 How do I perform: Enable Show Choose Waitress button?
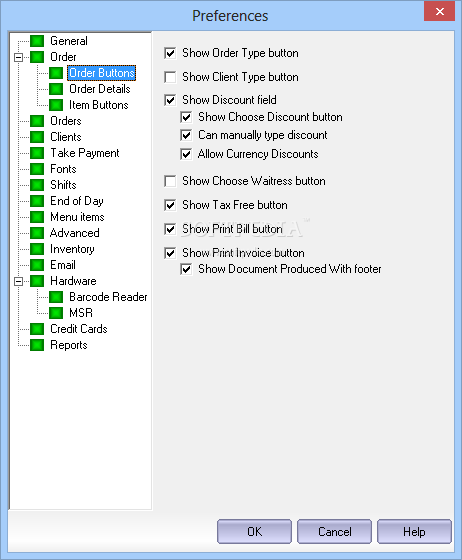coord(170,181)
